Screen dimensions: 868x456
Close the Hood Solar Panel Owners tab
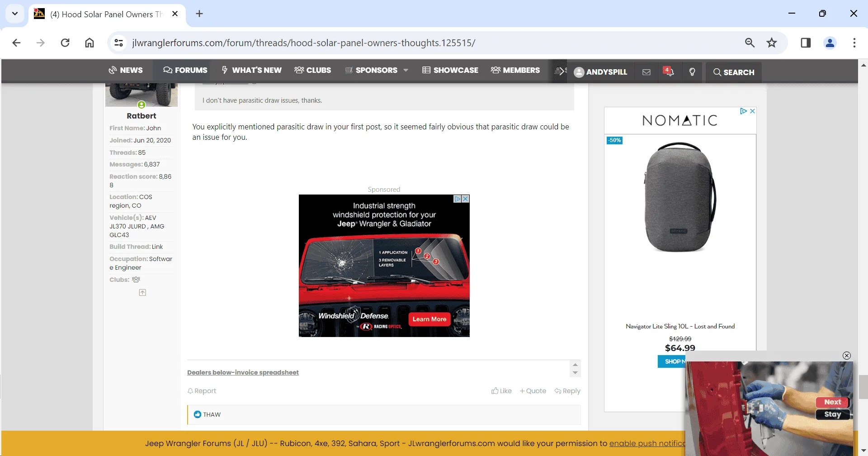[x=175, y=14]
